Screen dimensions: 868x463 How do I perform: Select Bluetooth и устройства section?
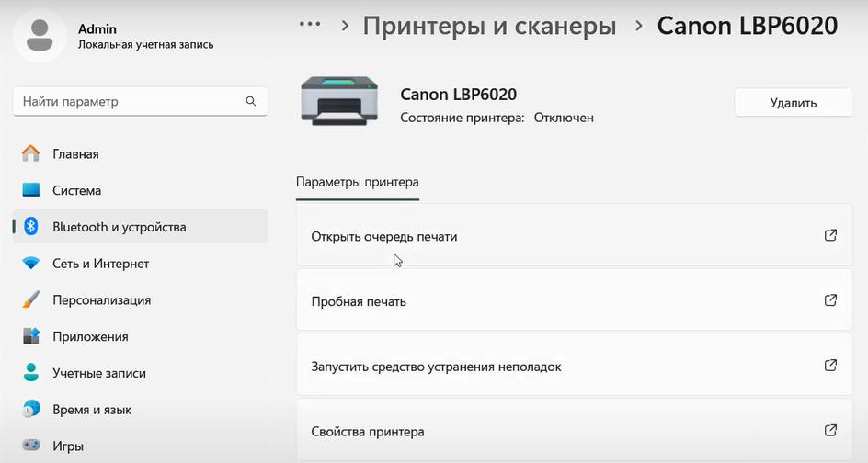coord(140,227)
